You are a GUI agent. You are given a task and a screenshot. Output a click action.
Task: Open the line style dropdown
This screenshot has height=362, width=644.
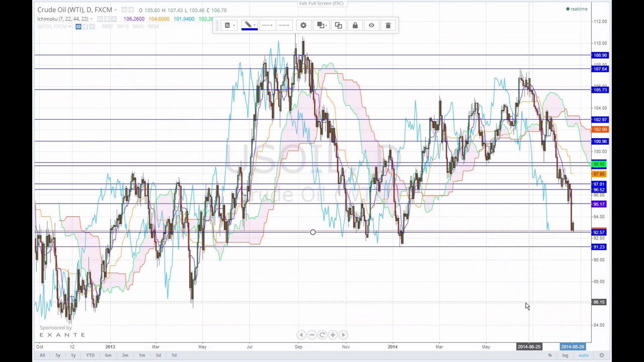pos(268,25)
